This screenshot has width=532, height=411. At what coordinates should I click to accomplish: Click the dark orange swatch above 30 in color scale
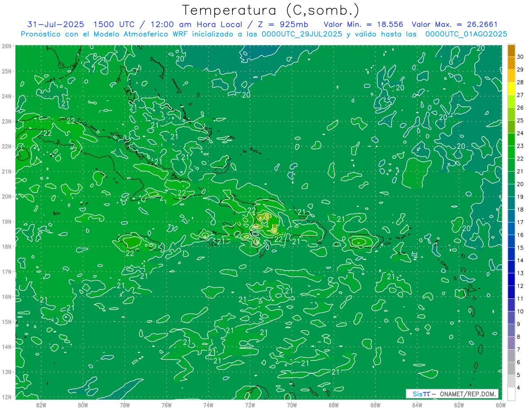pos(511,51)
